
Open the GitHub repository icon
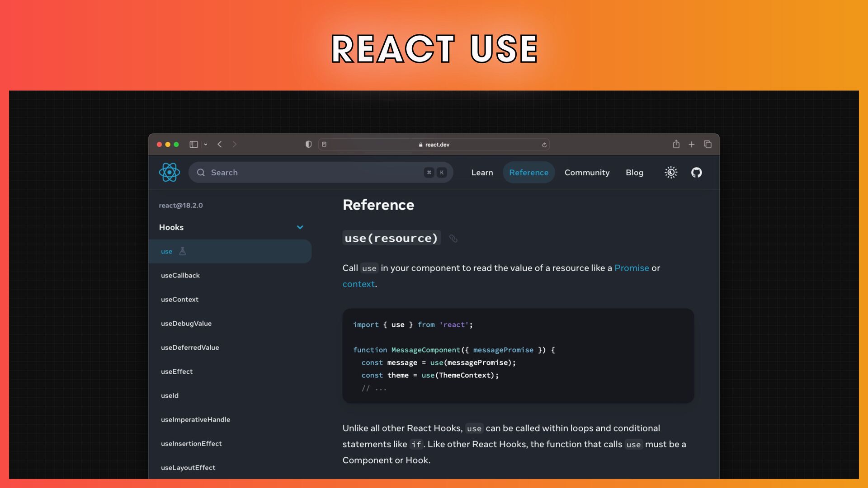[x=696, y=172]
